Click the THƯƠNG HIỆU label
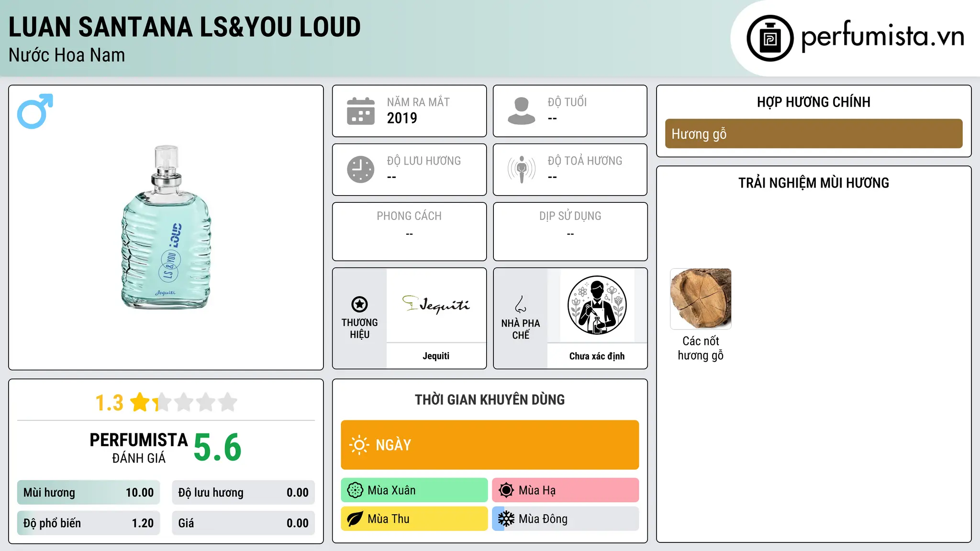The image size is (980, 551). [359, 329]
